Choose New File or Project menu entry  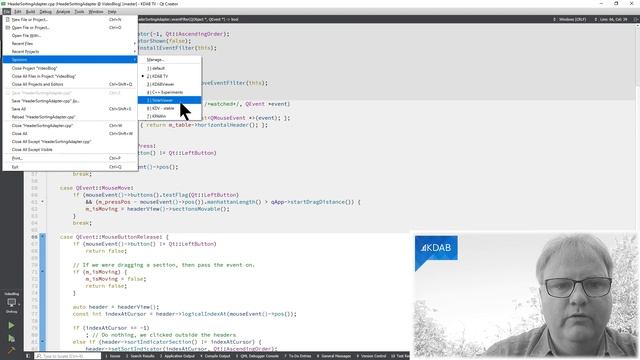coord(70,20)
